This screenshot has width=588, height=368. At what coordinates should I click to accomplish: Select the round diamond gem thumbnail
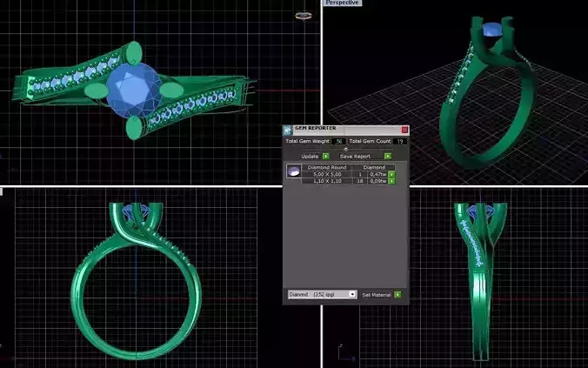294,171
